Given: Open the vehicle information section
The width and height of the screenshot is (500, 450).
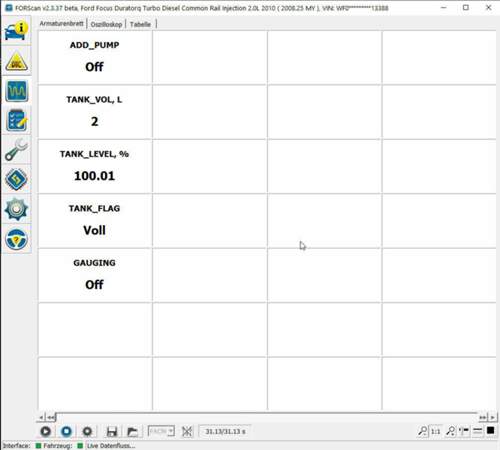Looking at the screenshot, I should 16,31.
